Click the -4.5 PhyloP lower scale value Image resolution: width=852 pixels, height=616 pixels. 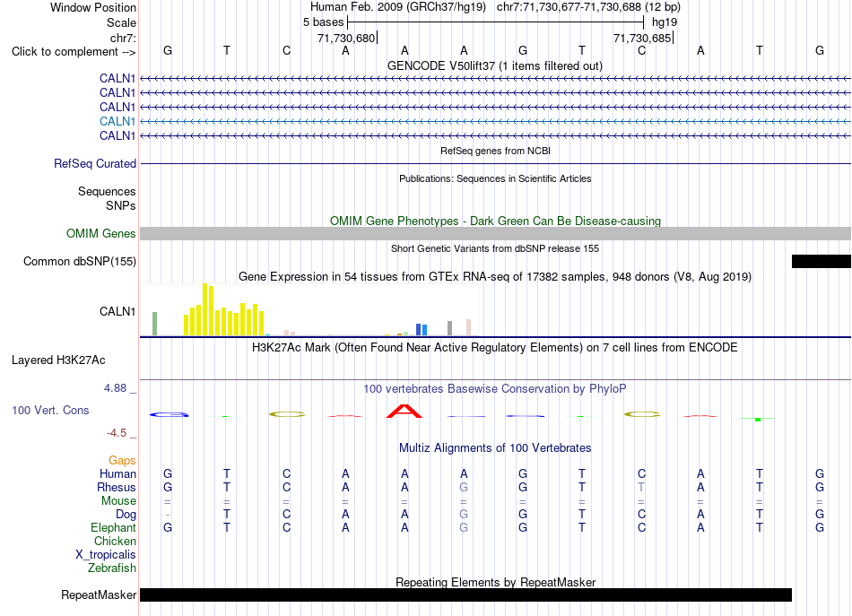[117, 432]
